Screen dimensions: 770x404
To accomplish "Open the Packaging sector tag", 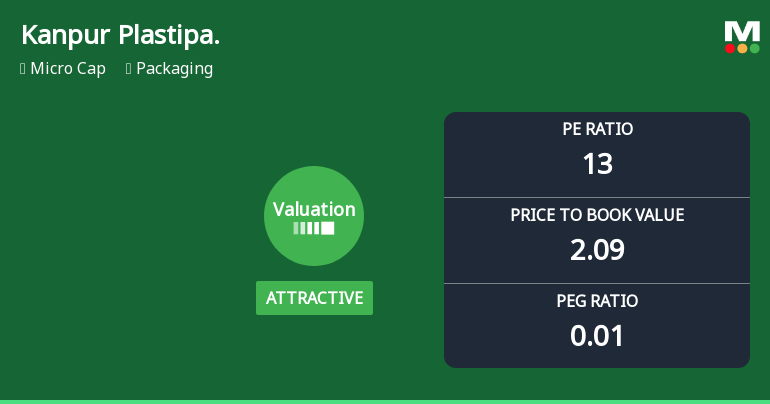I will tap(174, 69).
